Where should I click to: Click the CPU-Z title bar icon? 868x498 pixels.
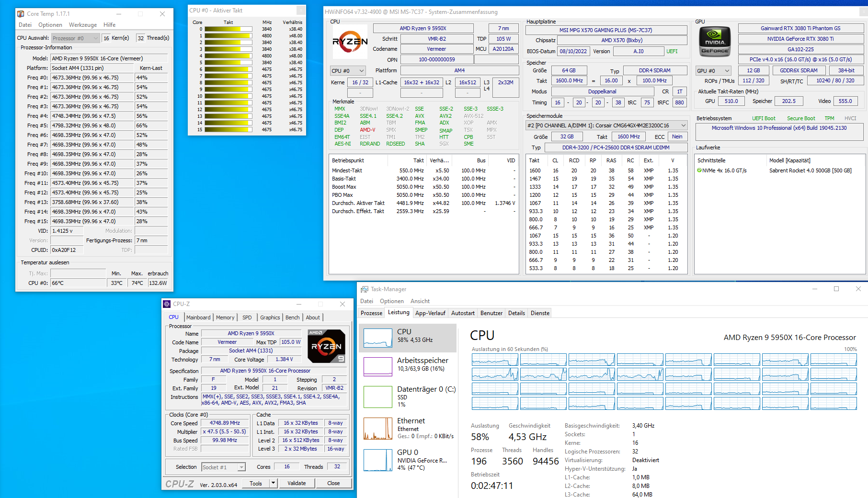tap(167, 304)
